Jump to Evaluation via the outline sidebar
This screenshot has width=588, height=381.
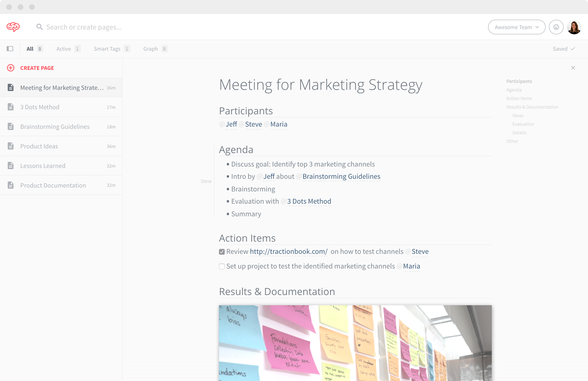[x=523, y=124]
